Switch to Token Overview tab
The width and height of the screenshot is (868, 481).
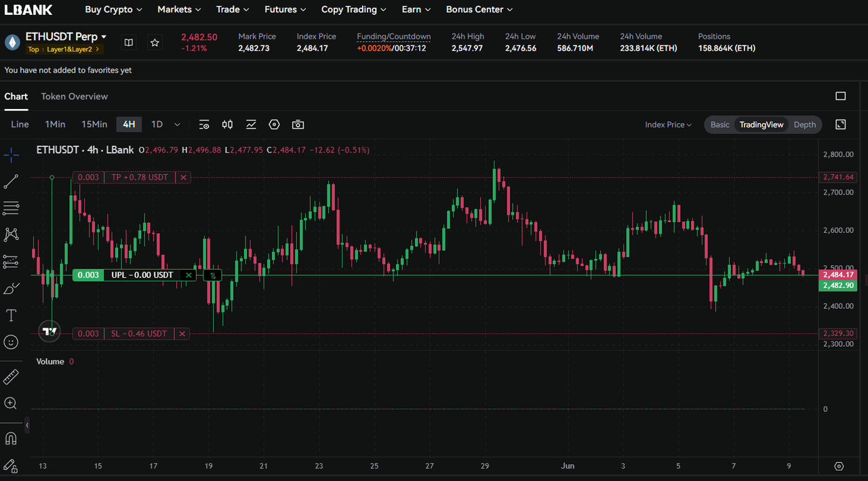75,96
